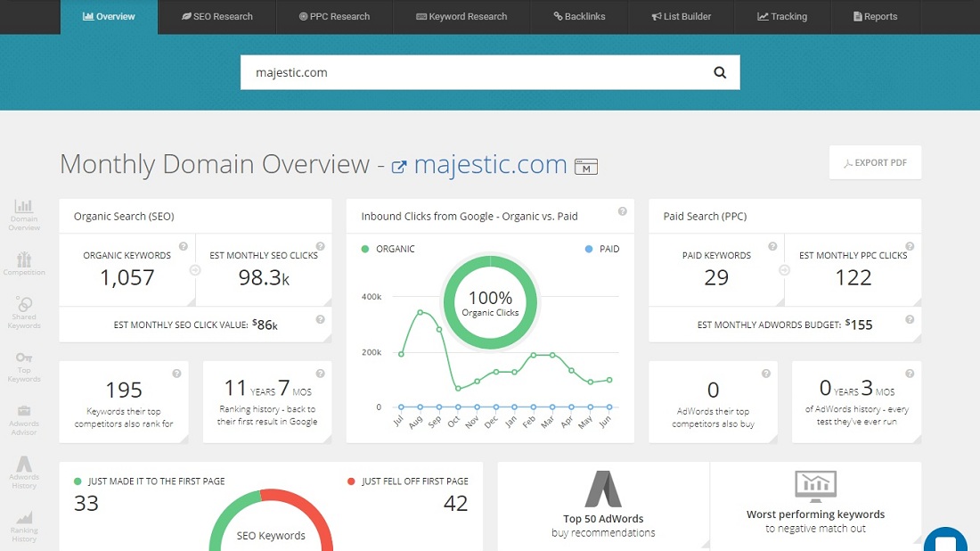Open Top Keywords in sidebar
Screen dimensions: 980x551
click(24, 366)
